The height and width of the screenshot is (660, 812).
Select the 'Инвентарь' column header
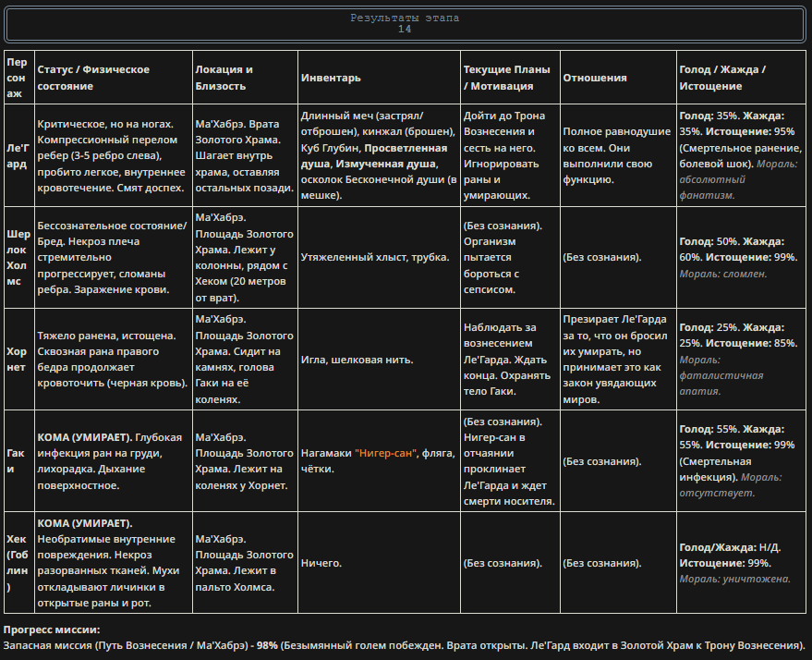pyautogui.click(x=379, y=78)
